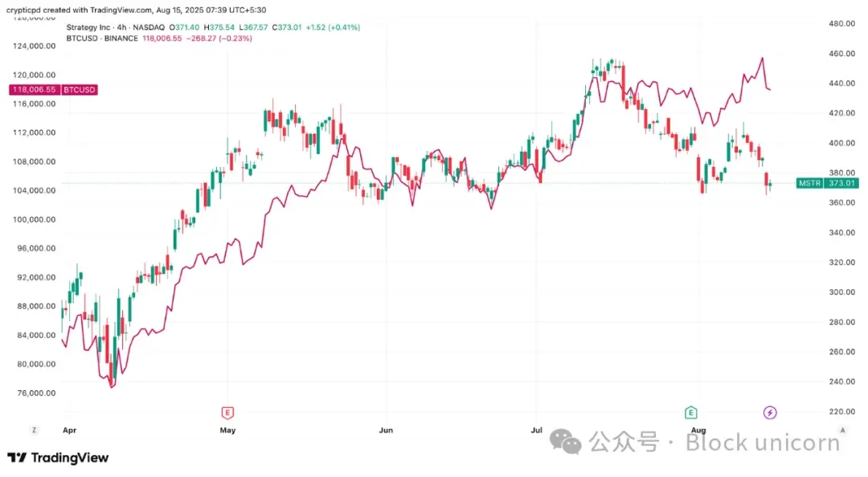The image size is (868, 477).
Task: Click the 480.00 price scale label
Action: click(841, 24)
